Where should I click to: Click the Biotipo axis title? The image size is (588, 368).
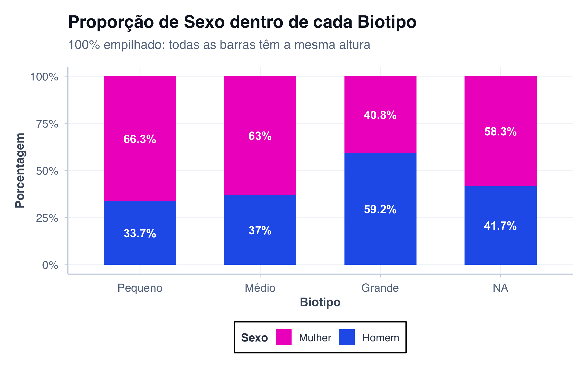pos(320,302)
